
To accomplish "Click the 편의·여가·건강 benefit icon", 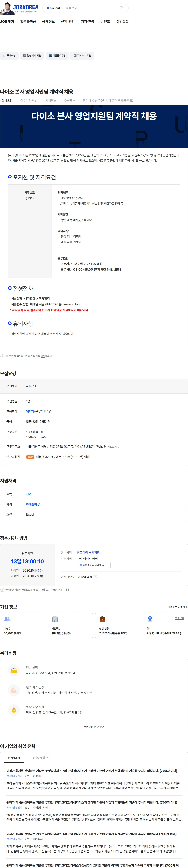I will (x=14, y=691).
